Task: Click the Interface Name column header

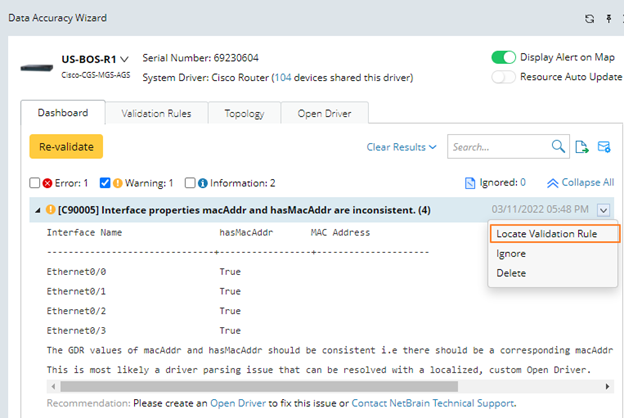Action: (84, 232)
